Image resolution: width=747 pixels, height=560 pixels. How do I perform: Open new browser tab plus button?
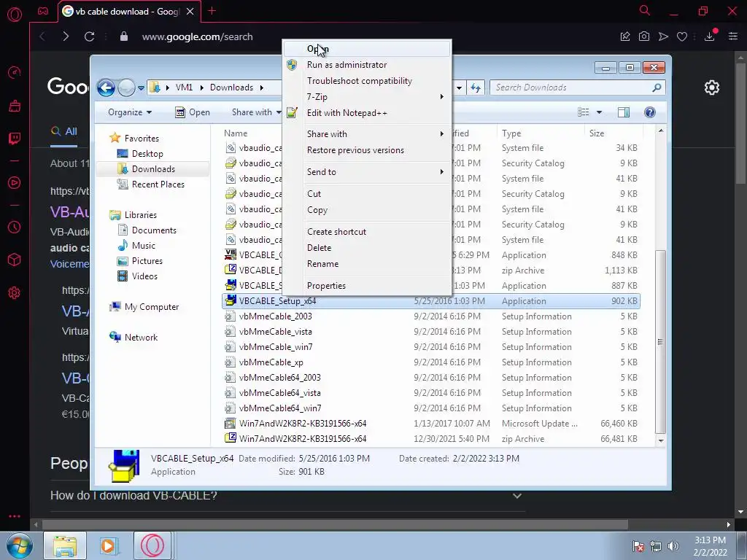click(212, 11)
